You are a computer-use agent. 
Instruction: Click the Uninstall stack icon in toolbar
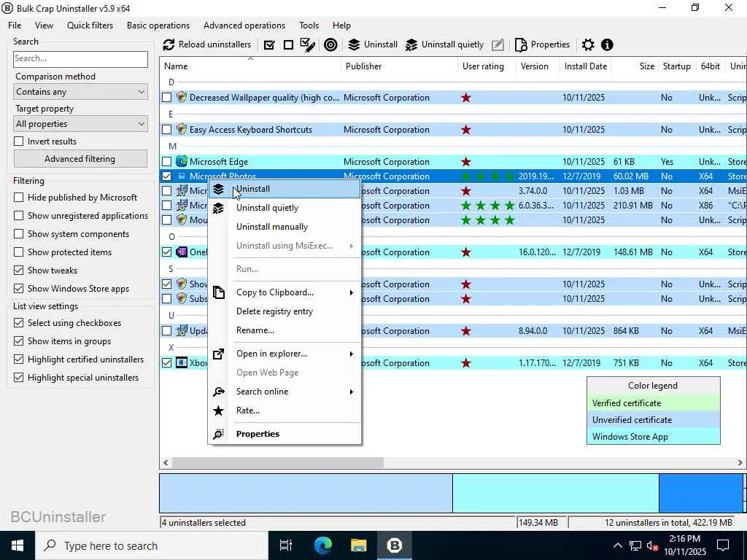click(x=354, y=44)
